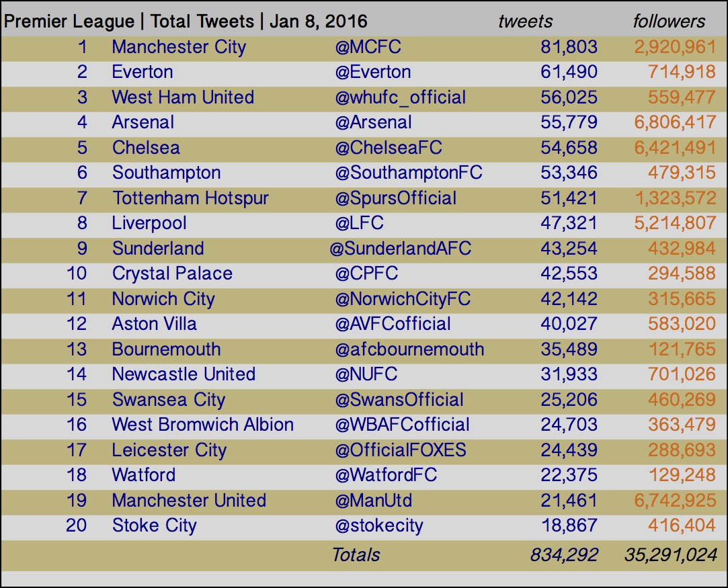Viewport: 728px width, 588px height.
Task: Select Arsenal's tweets count 55,779
Action: coord(569,122)
